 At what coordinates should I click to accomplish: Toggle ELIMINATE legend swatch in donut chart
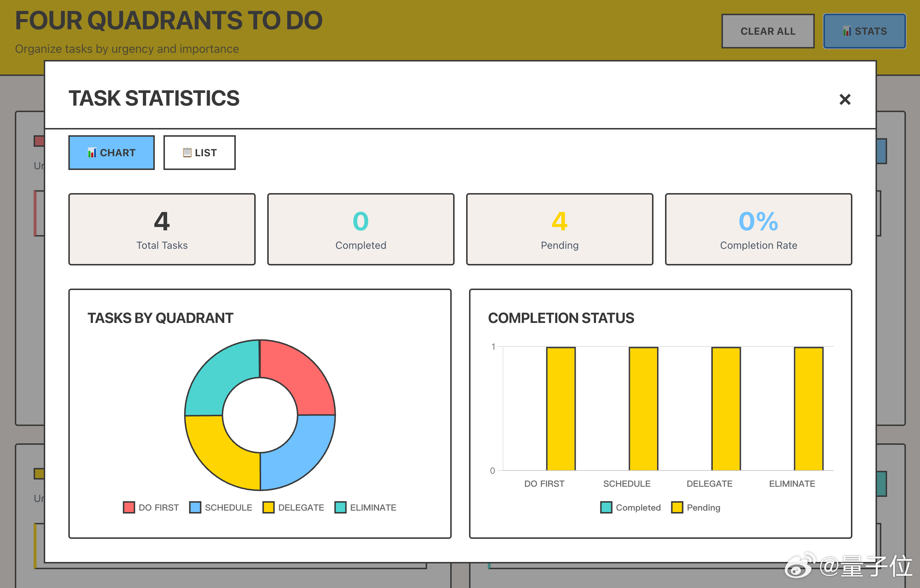[340, 507]
